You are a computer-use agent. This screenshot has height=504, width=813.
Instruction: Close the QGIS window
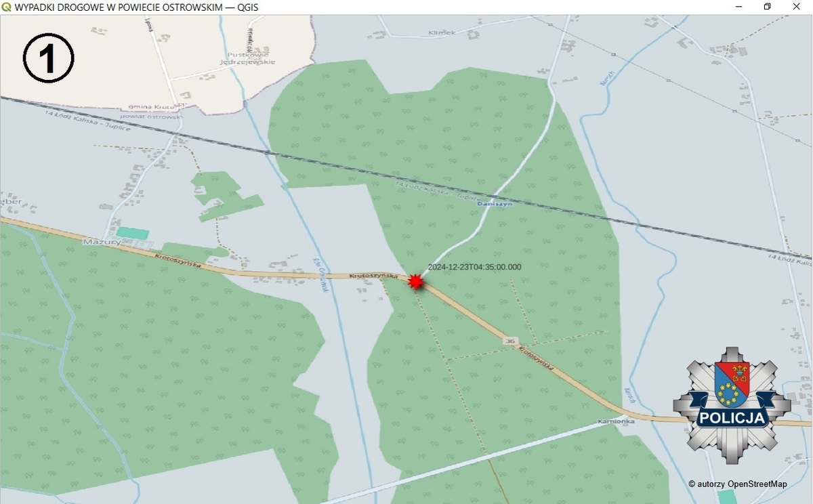point(797,7)
